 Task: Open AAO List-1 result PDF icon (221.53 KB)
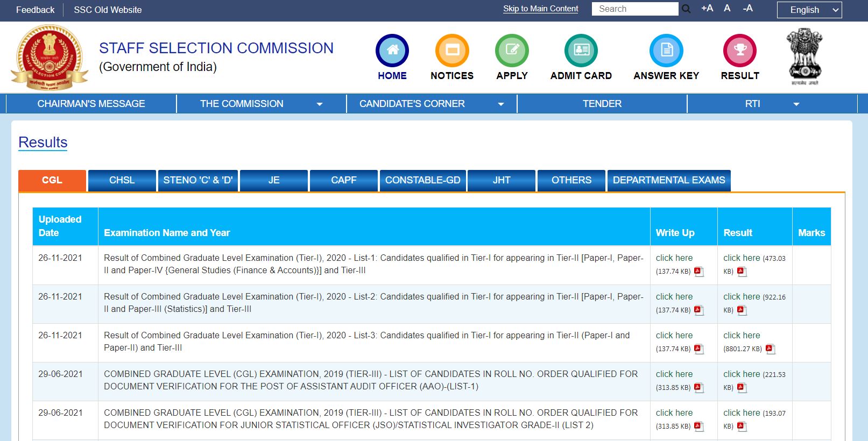(x=742, y=388)
